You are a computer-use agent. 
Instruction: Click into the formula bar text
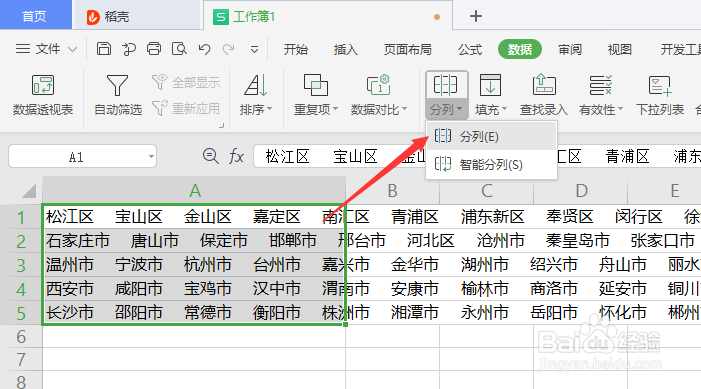point(477,156)
